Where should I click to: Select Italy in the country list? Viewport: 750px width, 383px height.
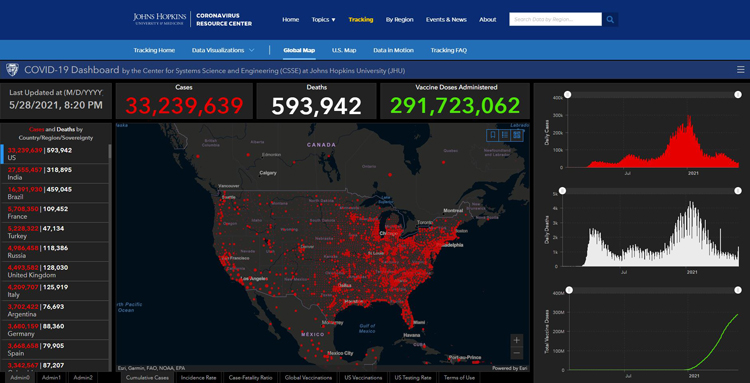(x=55, y=291)
